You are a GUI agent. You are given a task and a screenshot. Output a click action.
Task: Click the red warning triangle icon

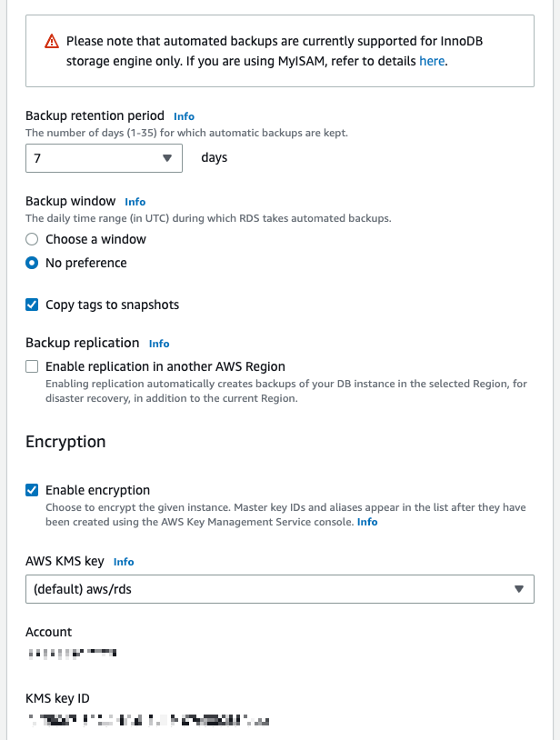(52, 42)
